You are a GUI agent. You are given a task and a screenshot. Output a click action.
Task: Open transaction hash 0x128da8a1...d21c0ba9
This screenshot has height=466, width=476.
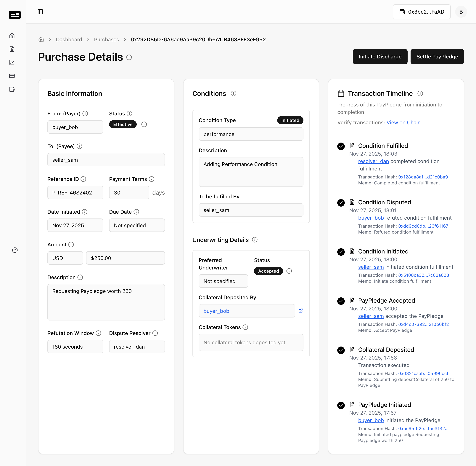423,177
